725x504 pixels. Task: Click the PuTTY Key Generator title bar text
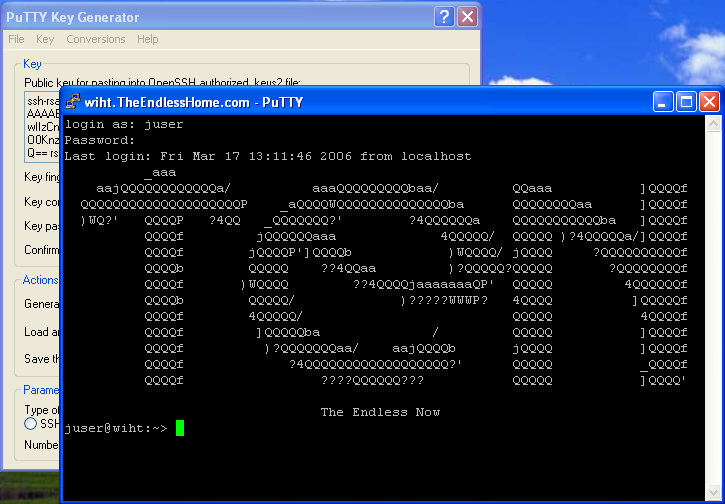click(x=73, y=18)
